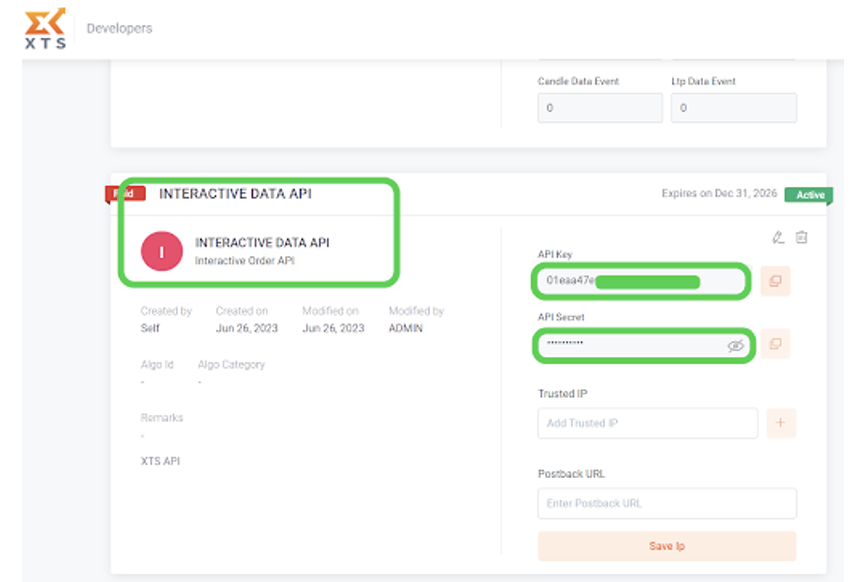Click the INTERACTIVE DATA API card title
858x582 pixels.
235,194
